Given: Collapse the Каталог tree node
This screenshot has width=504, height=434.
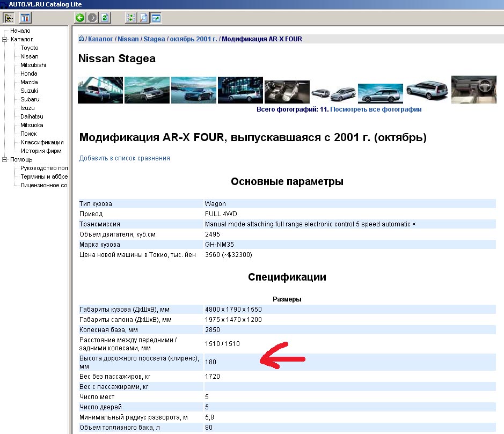Looking at the screenshot, I should click(x=5, y=39).
